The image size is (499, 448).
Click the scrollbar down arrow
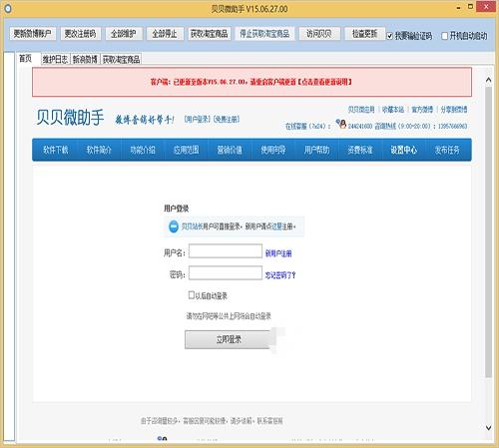pyautogui.click(x=488, y=428)
